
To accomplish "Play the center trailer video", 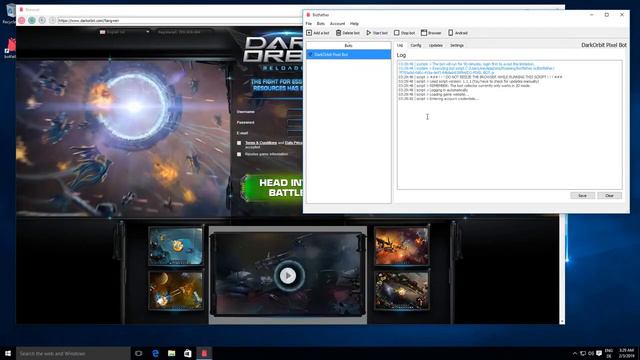I will pos(288,276).
